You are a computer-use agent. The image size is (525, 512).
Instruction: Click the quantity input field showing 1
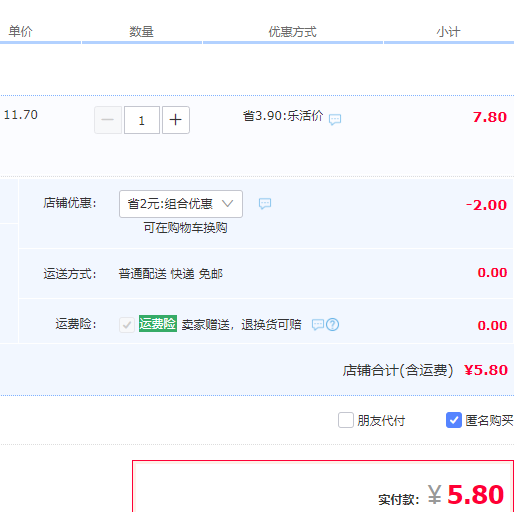142,120
